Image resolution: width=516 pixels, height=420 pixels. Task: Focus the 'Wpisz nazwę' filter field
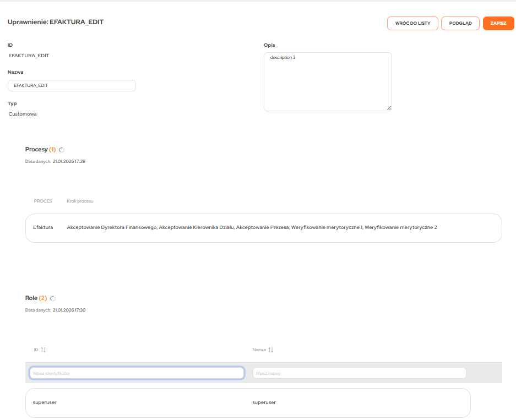pos(359,373)
